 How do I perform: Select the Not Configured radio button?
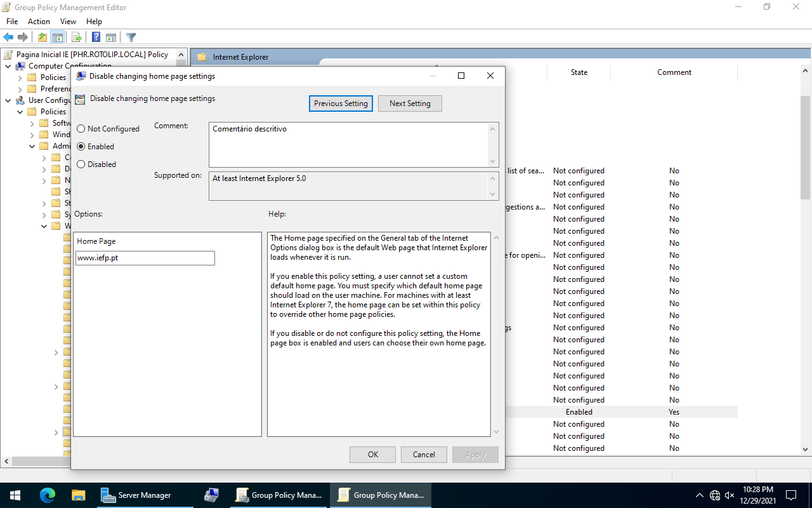click(x=81, y=129)
